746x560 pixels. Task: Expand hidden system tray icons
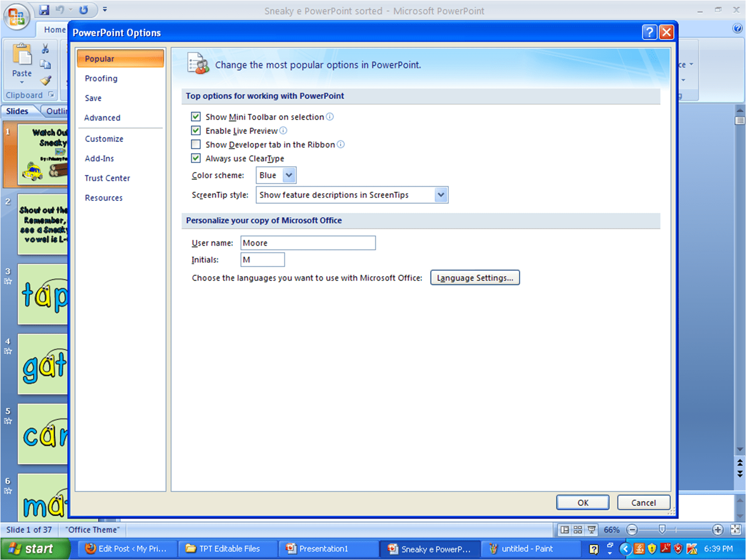coord(626,549)
